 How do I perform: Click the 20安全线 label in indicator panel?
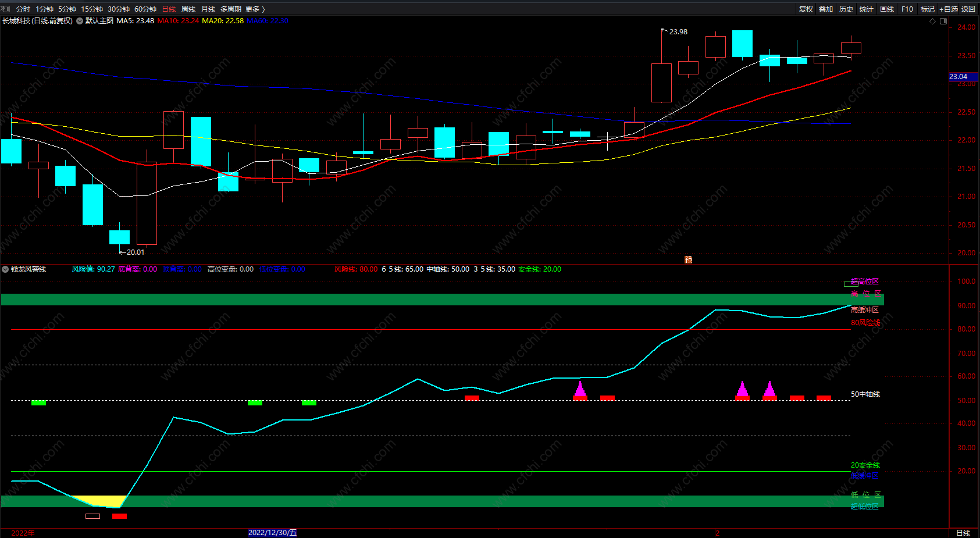pos(865,465)
